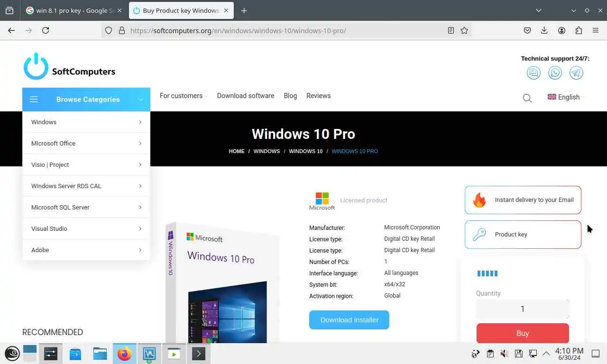607x364 pixels.
Task: Show hidden system tray icons arrow
Action: [546, 354]
